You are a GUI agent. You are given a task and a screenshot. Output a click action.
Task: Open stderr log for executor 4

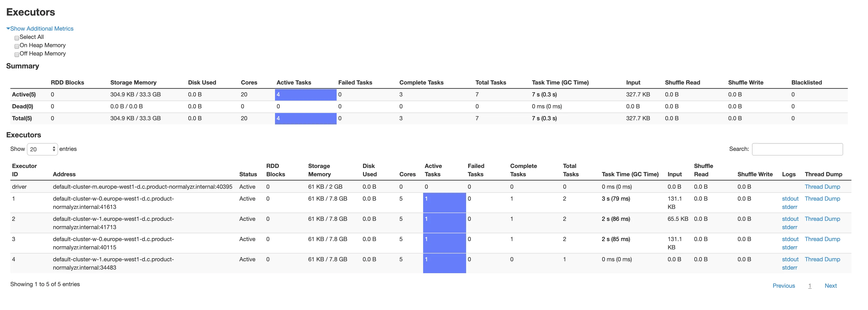coord(789,268)
